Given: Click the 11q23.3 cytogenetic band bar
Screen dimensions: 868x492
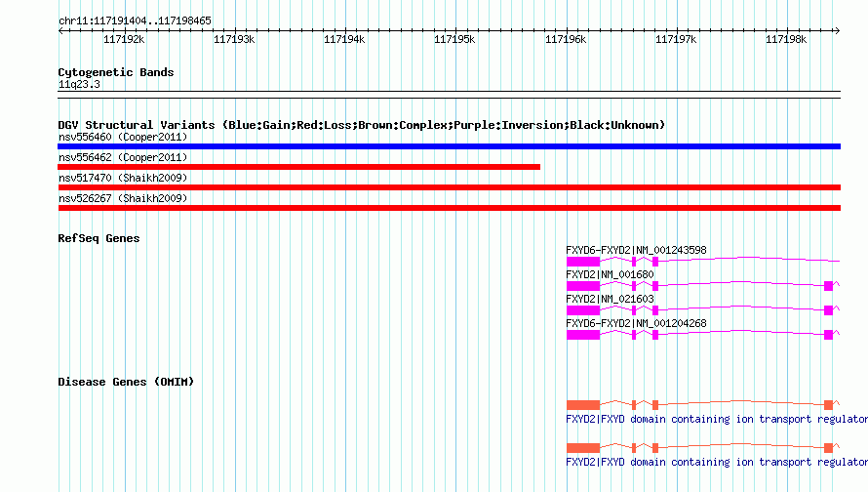Looking at the screenshot, I should click(x=449, y=95).
